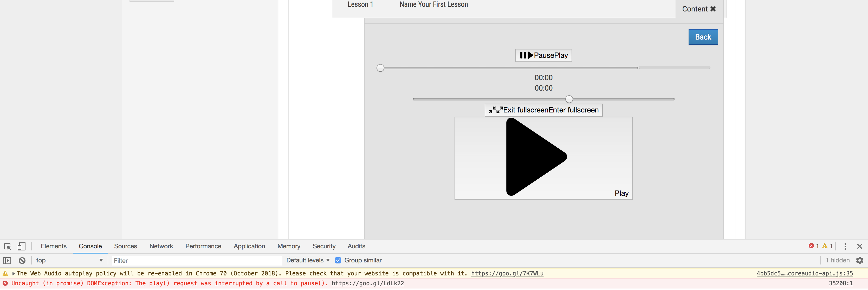The image size is (868, 290).
Task: Click inside the console Filter field
Action: 196,260
